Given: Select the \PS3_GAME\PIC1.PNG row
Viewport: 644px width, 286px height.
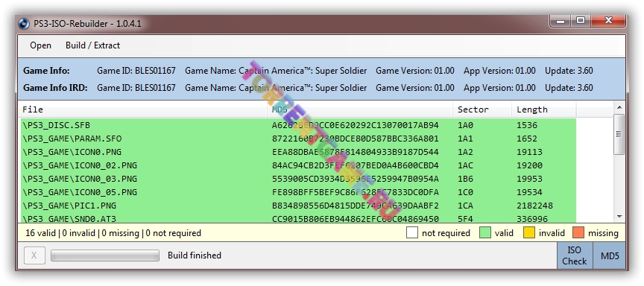Looking at the screenshot, I should (297, 206).
